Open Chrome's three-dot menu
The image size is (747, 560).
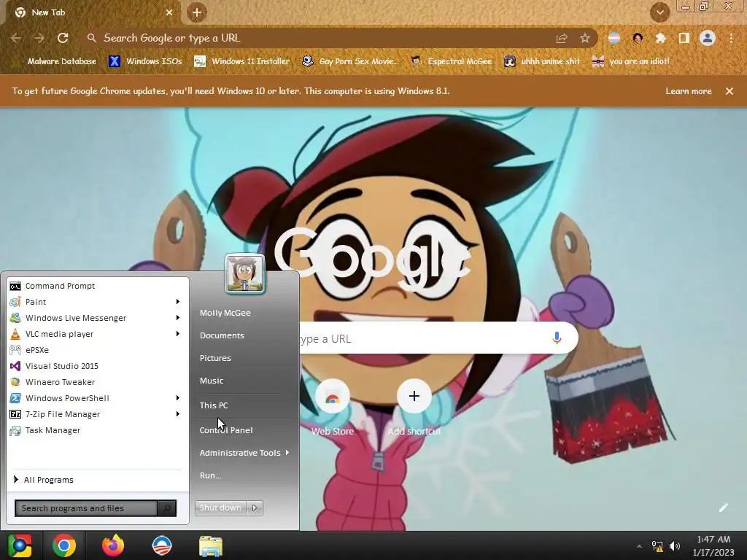tap(731, 38)
